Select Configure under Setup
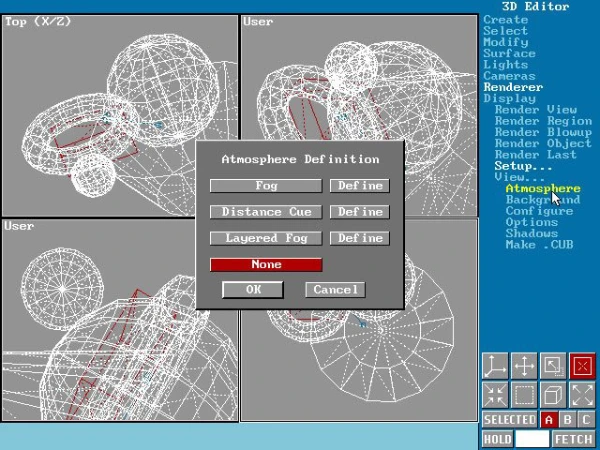This screenshot has height=450, width=600. (x=540, y=211)
